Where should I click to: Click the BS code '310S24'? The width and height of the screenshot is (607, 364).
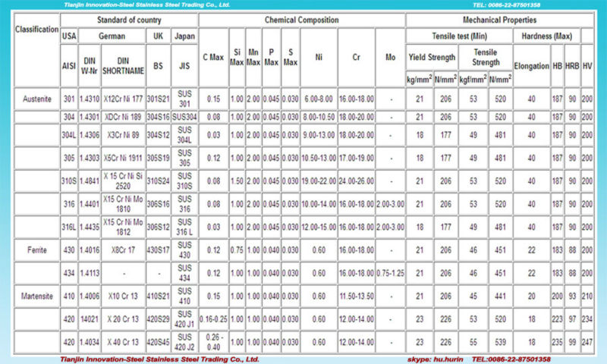coord(158,181)
